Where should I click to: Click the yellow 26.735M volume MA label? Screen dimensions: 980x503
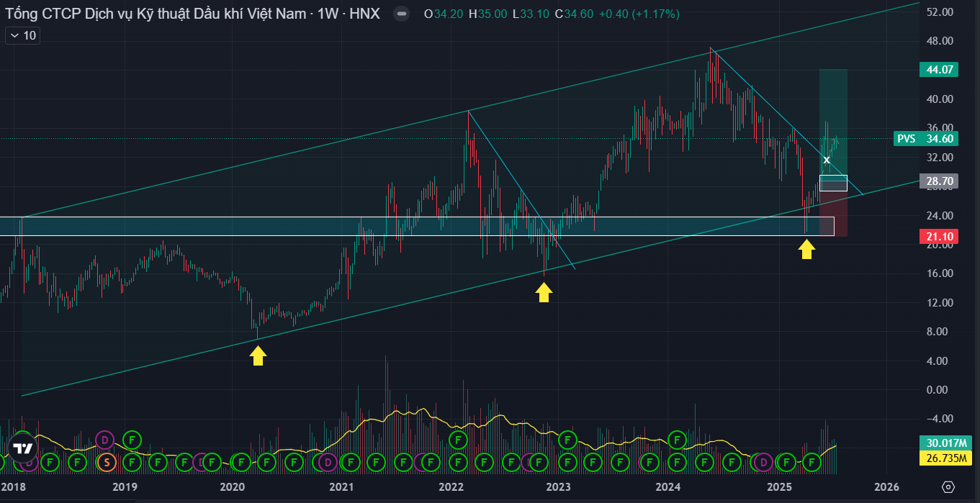pos(945,458)
